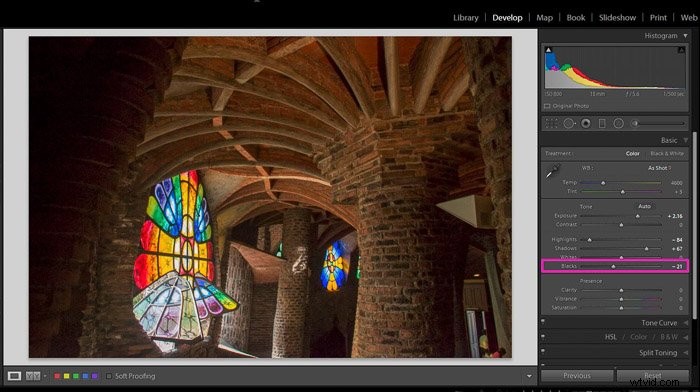
Task: Collapse the Basic panel
Action: tap(685, 140)
